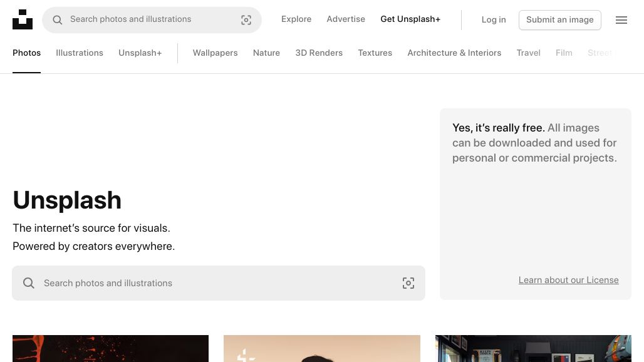Select the Photos tab
This screenshot has width=644, height=362.
tap(27, 53)
